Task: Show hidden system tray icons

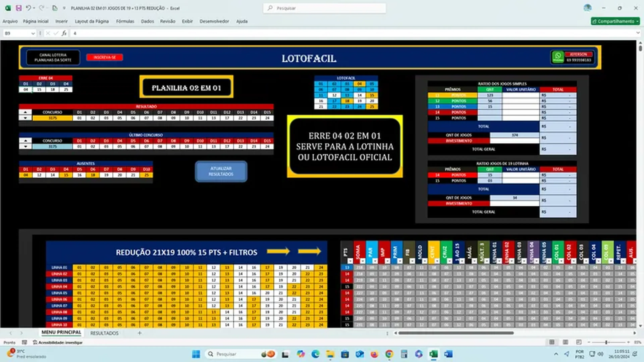Action: [x=556, y=354]
